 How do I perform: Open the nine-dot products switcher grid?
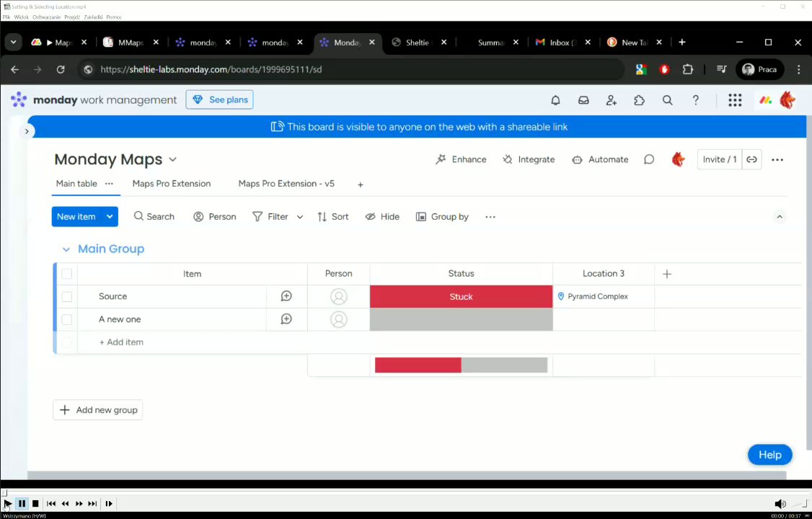pyautogui.click(x=735, y=100)
